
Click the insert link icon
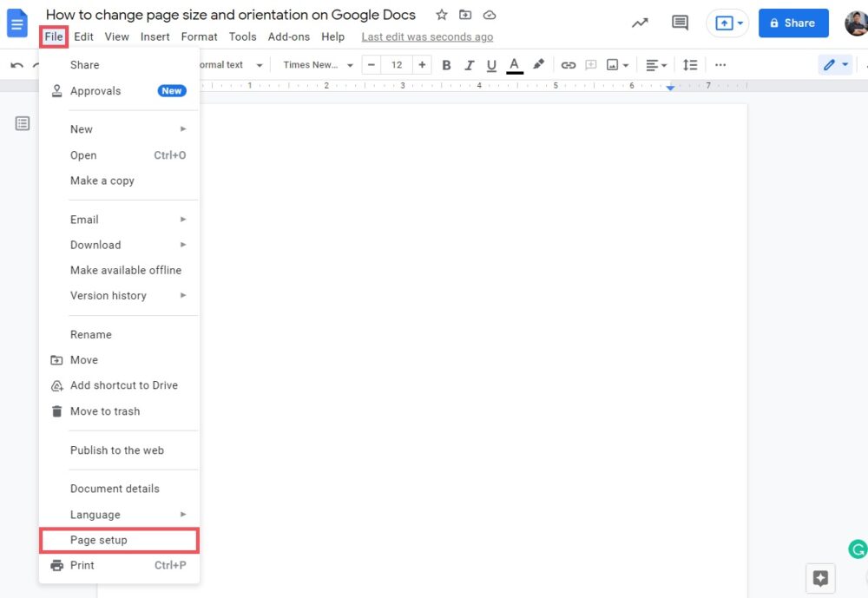tap(569, 65)
